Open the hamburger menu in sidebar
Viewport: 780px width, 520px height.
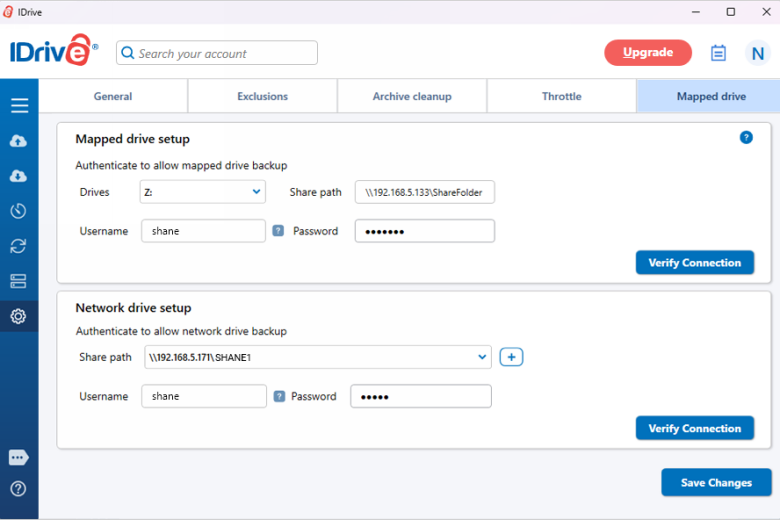point(19,105)
